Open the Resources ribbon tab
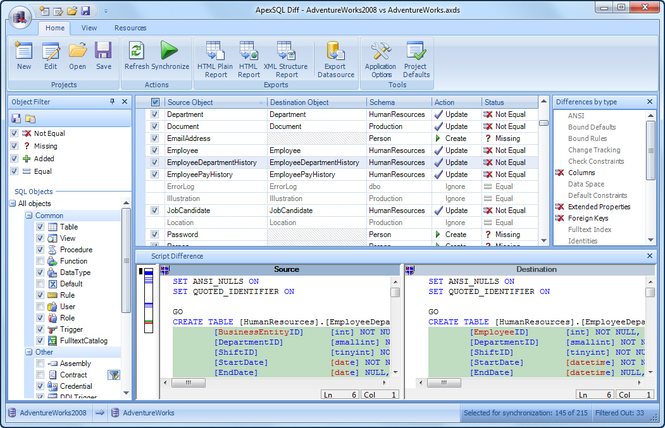The height and width of the screenshot is (428, 665). (130, 28)
